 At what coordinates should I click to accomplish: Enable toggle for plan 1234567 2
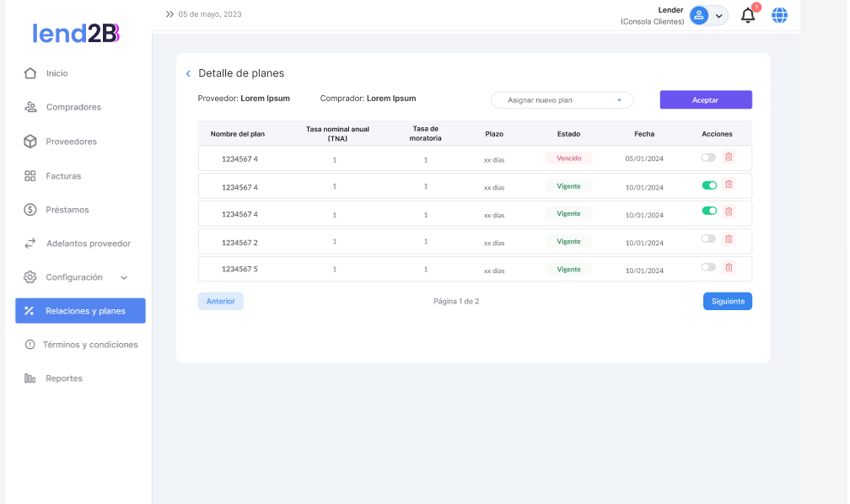[708, 239]
